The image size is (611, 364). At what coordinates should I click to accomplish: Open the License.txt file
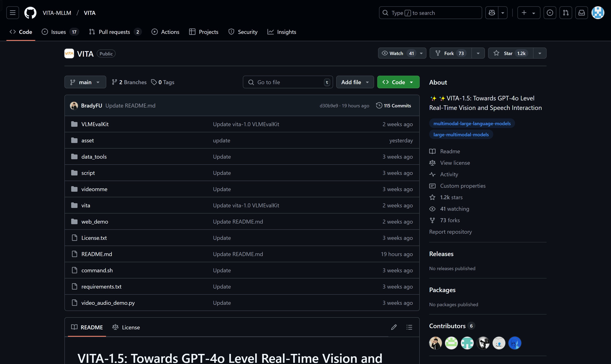click(x=94, y=238)
